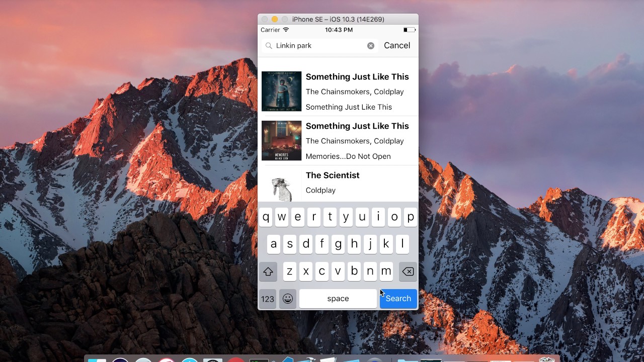Viewport: 644px width, 362px height.
Task: Tap the m key
Action: coord(386,271)
